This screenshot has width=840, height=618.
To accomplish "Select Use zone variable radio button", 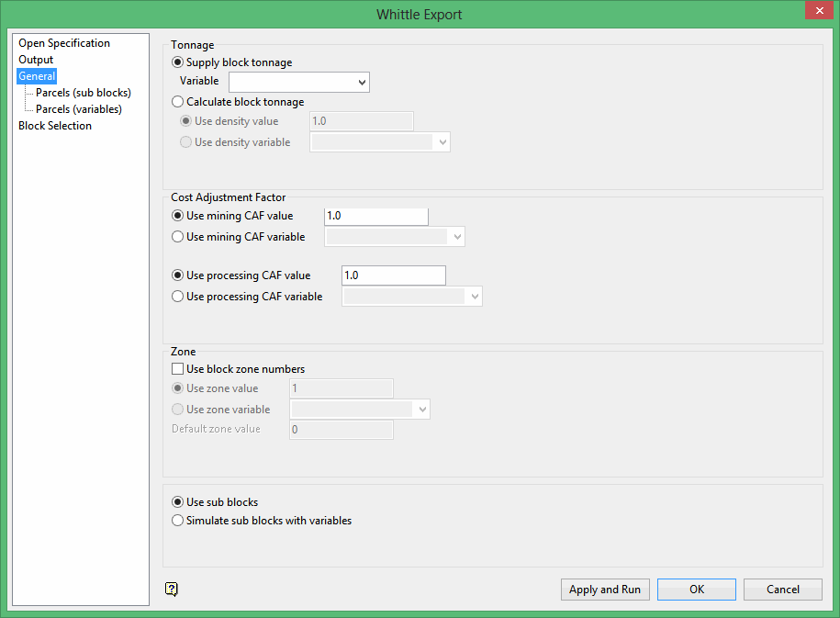I will 177,409.
